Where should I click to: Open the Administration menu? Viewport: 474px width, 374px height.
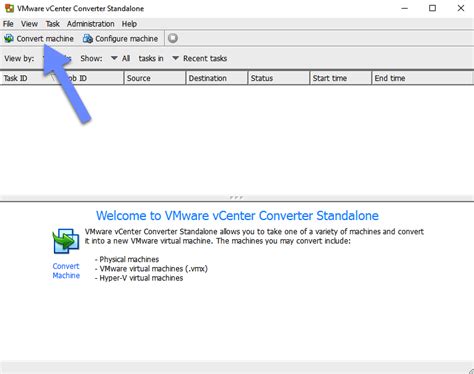click(x=90, y=24)
